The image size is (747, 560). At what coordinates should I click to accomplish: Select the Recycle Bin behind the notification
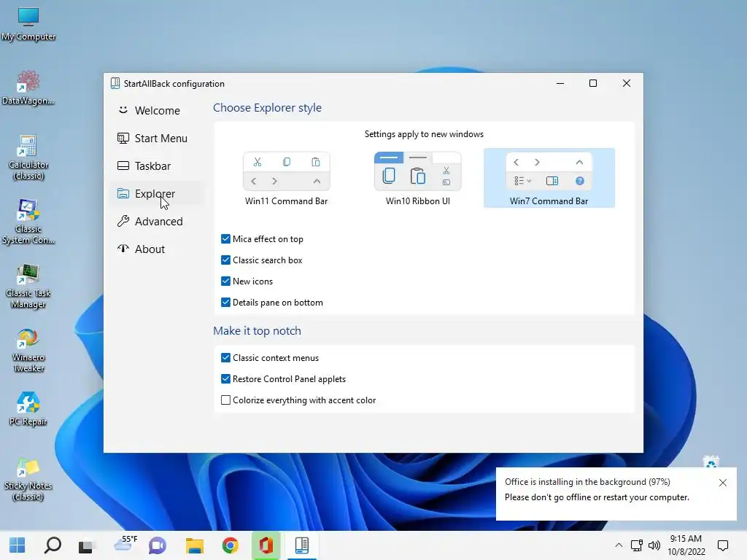point(711,462)
